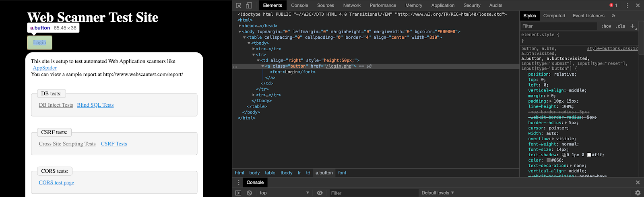Toggle the device toolbar icon
The width and height of the screenshot is (644, 197).
[249, 5]
